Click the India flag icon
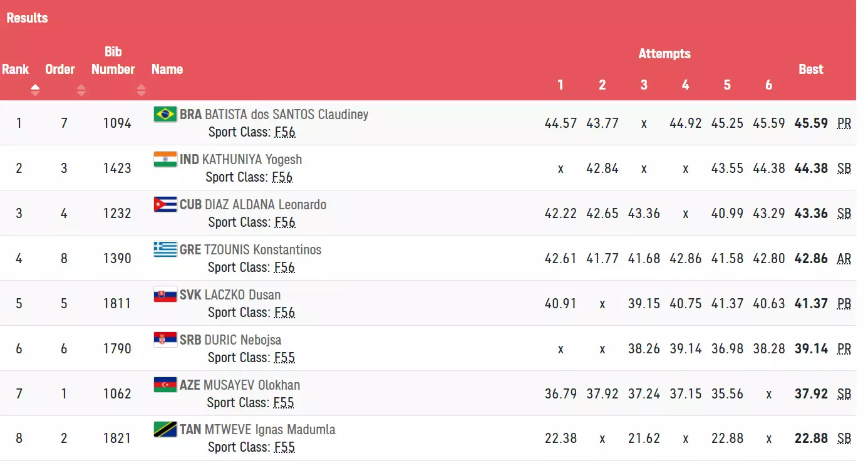The height and width of the screenshot is (468, 868). click(x=165, y=159)
